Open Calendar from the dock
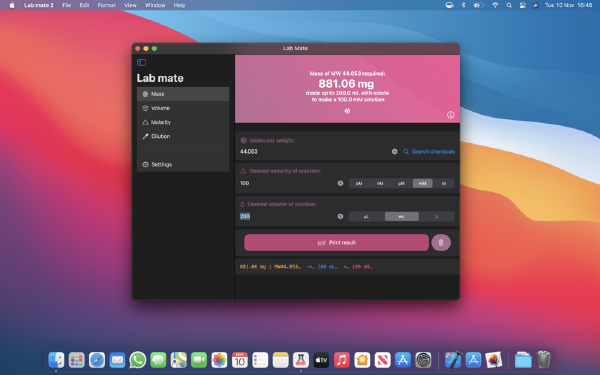Screen dimensions: 600x375 [240, 360]
